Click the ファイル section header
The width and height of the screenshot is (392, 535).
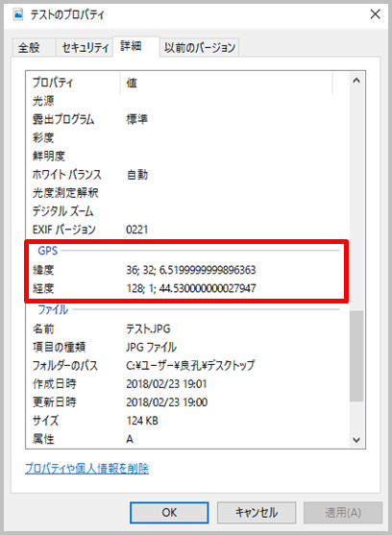pyautogui.click(x=53, y=310)
